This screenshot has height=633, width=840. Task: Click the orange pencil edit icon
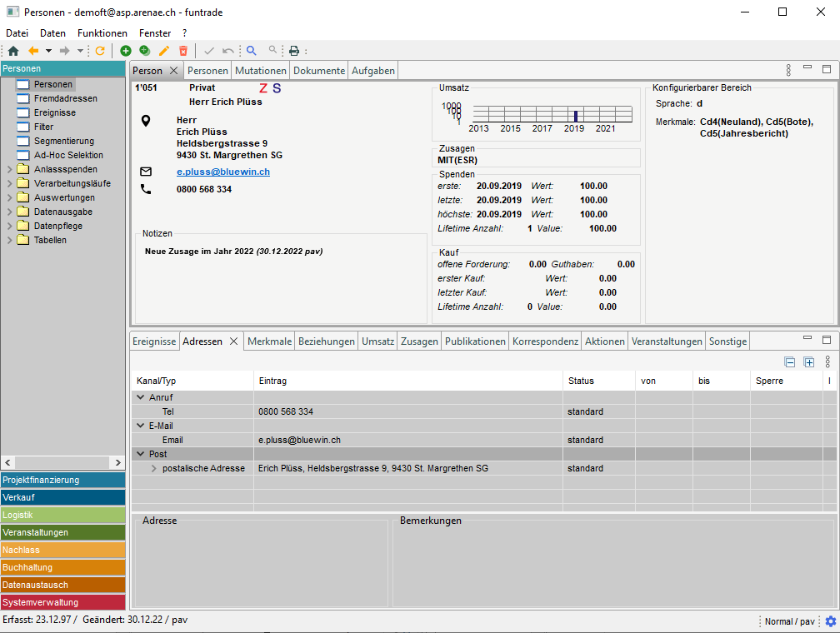coord(164,51)
